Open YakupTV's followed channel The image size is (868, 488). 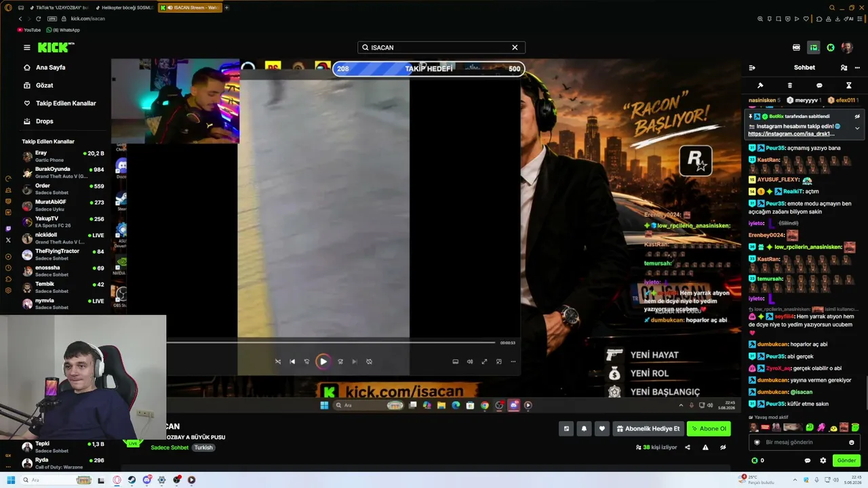pos(63,222)
